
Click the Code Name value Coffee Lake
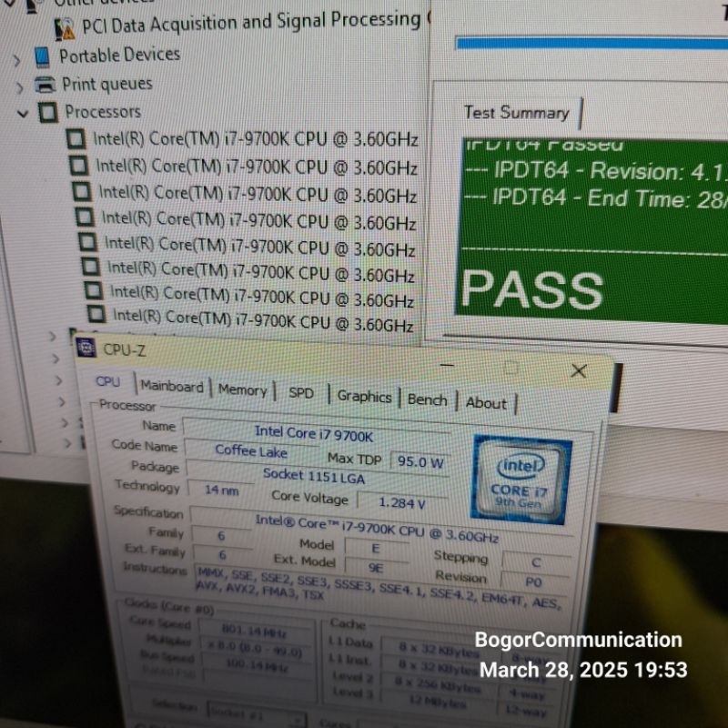(251, 450)
